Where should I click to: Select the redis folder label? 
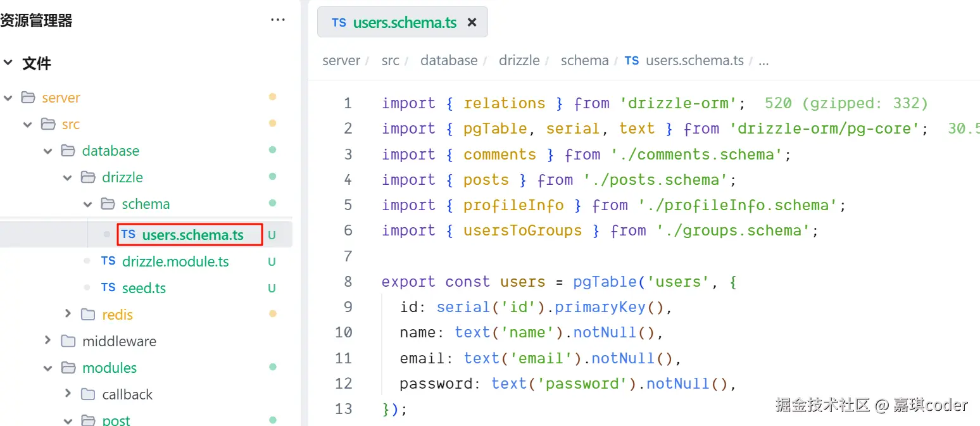117,315
